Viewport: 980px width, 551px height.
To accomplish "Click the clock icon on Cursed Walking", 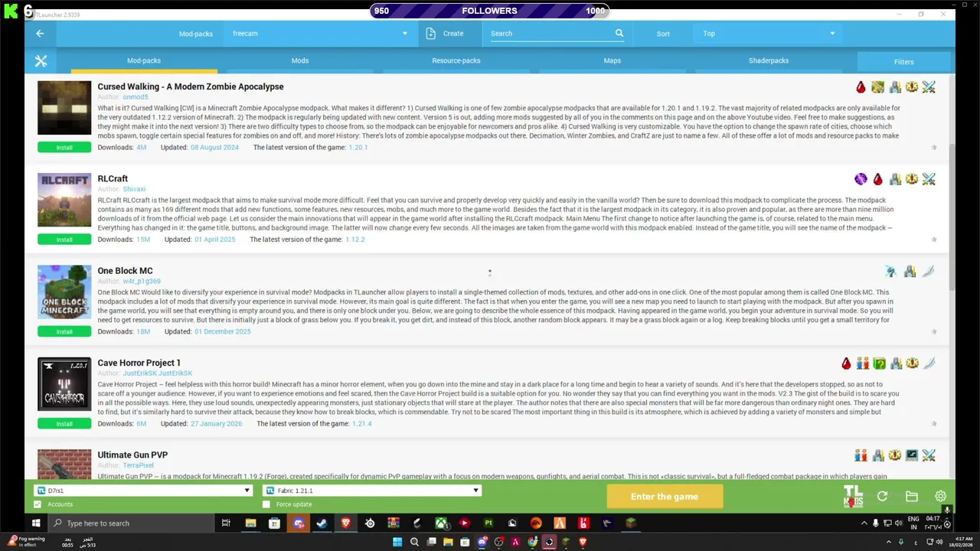I will [912, 87].
